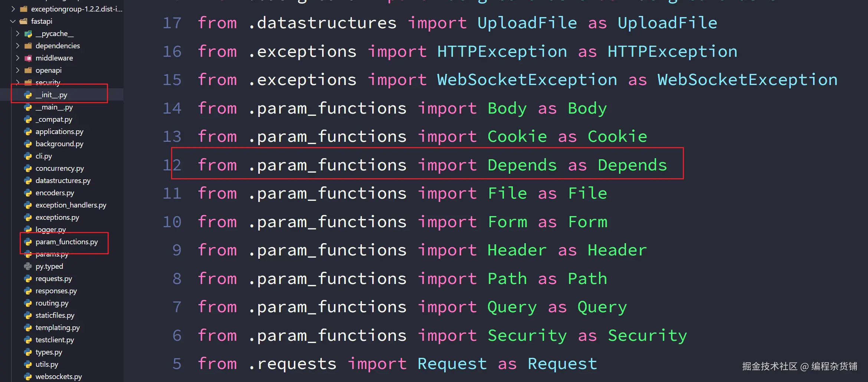Open applications.py in the file tree
Screen dimensions: 868x382
pyautogui.click(x=59, y=131)
